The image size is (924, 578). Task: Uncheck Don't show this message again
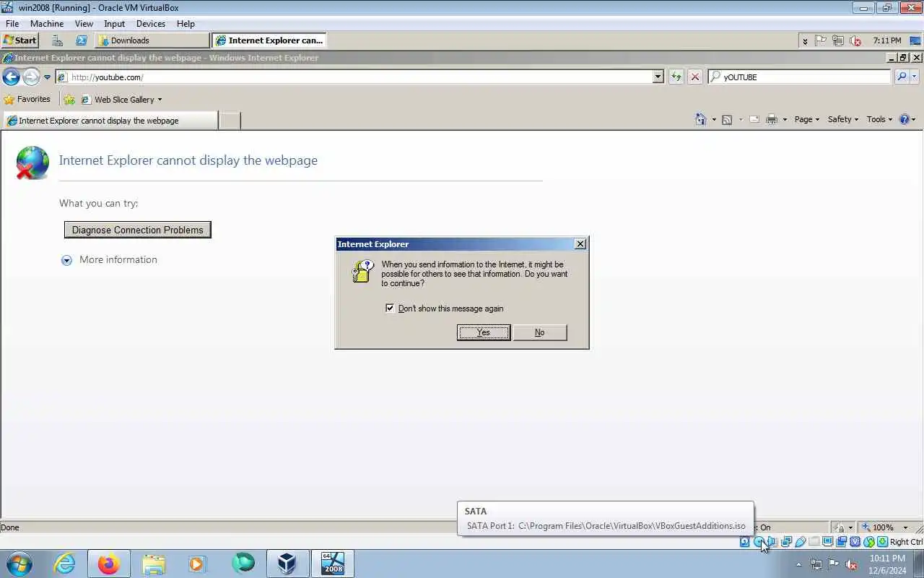[x=390, y=309]
